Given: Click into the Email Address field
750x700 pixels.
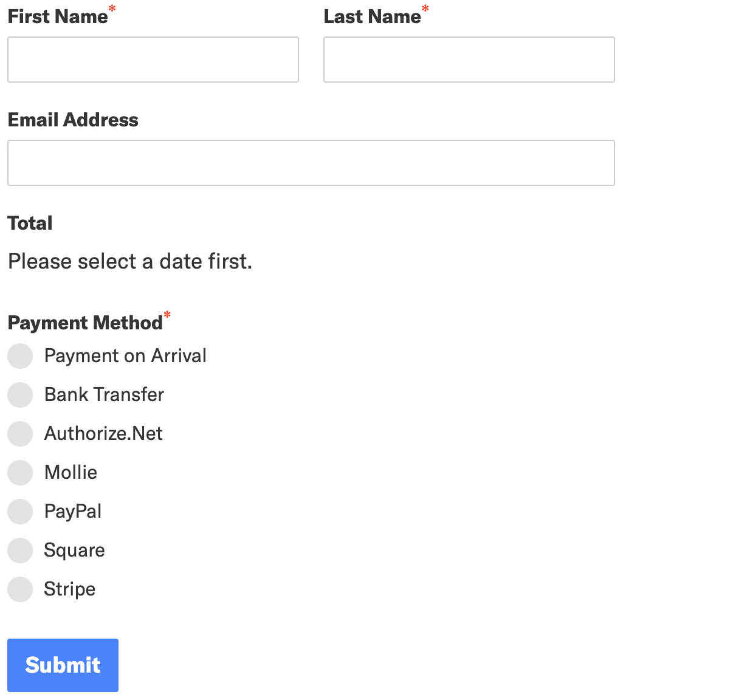Looking at the screenshot, I should point(311,163).
